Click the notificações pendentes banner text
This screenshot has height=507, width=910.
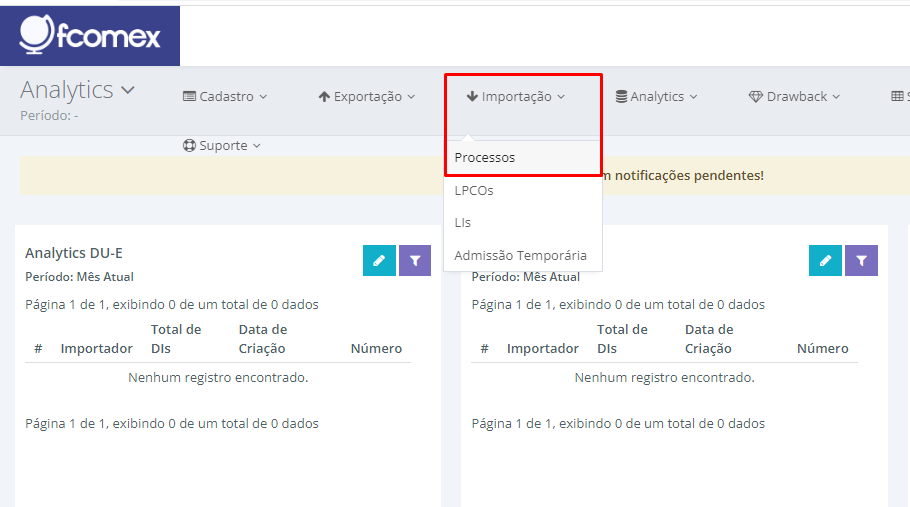pyautogui.click(x=683, y=175)
